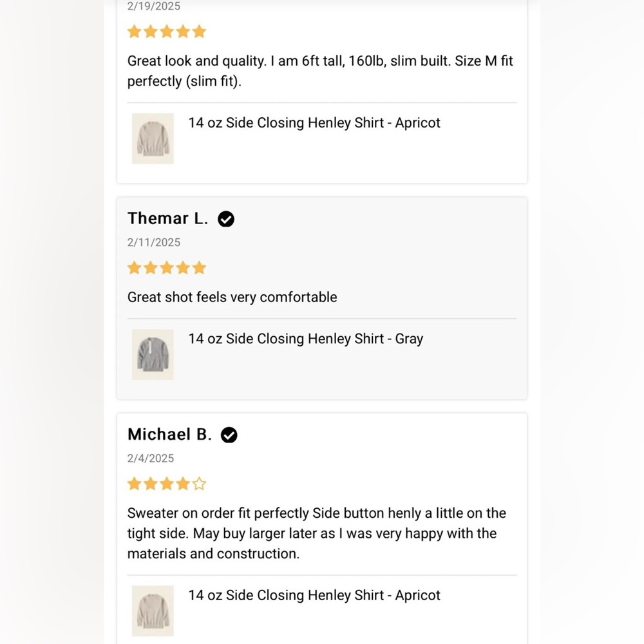This screenshot has width=644, height=644.
Task: Open the apricot shirt thumbnail in top review
Action: click(153, 138)
